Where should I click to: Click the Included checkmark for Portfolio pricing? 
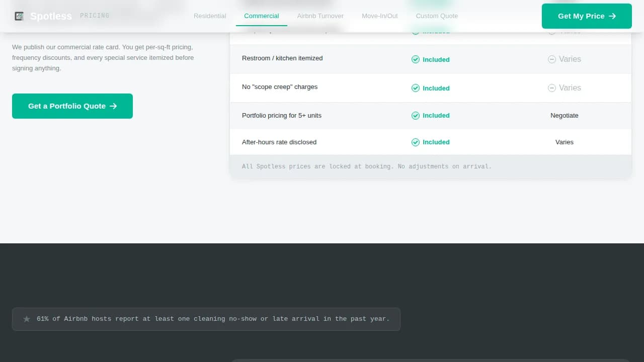(416, 115)
